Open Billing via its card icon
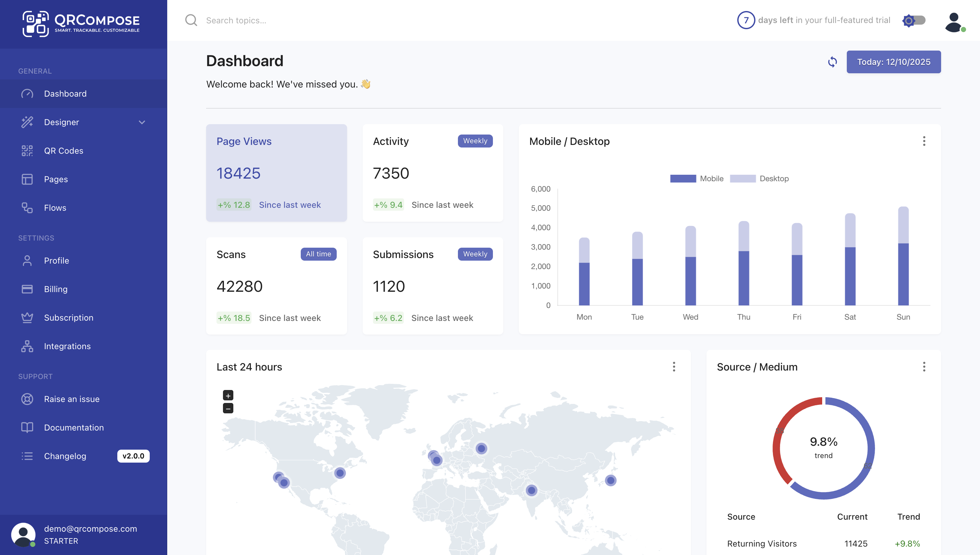This screenshot has width=980, height=555. coord(27,289)
